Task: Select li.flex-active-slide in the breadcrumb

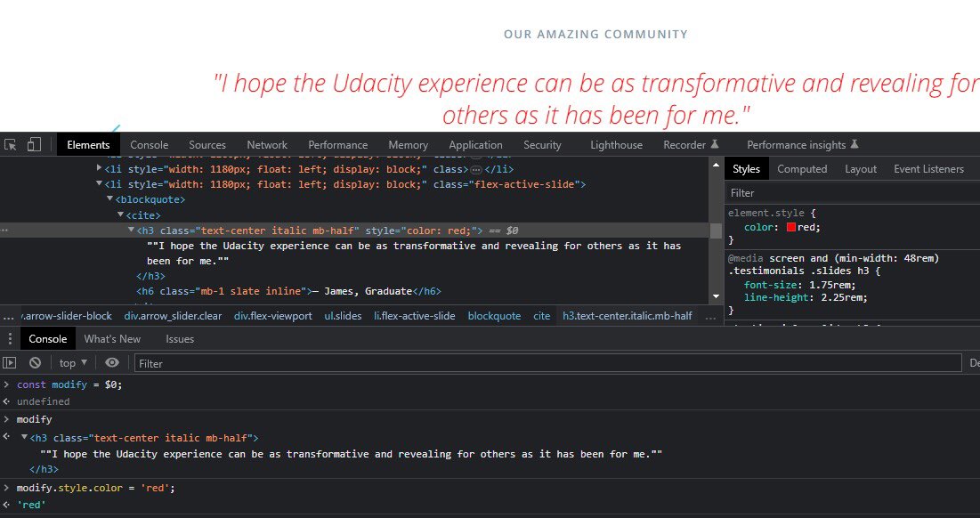Action: click(415, 316)
